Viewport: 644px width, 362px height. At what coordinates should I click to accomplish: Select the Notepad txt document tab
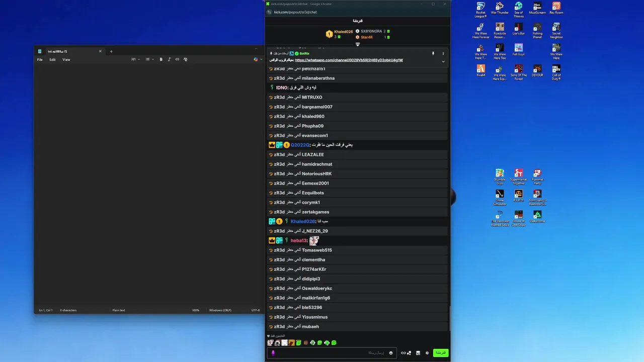[69, 51]
